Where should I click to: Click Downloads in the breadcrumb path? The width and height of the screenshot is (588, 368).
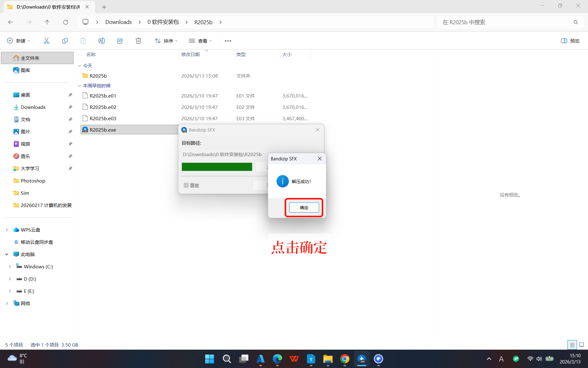click(119, 22)
